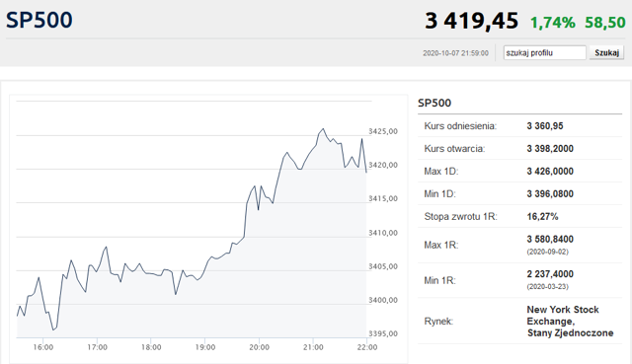The image size is (632, 364).
Task: Click the chart peak near 21:00
Action: pyautogui.click(x=323, y=129)
